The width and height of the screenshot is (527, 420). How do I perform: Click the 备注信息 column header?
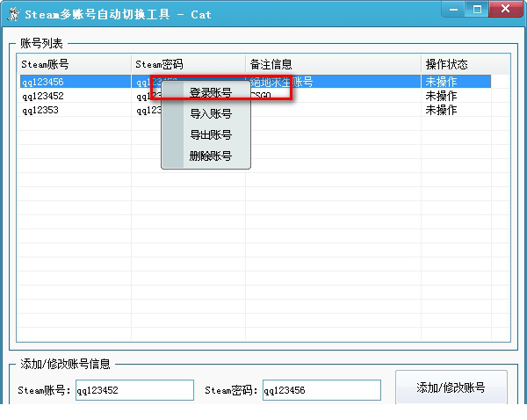coord(333,64)
